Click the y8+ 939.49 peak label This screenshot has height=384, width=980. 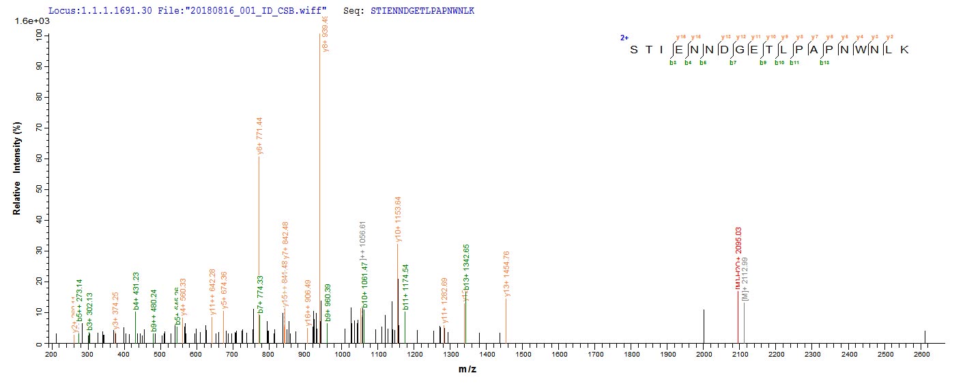click(x=326, y=33)
